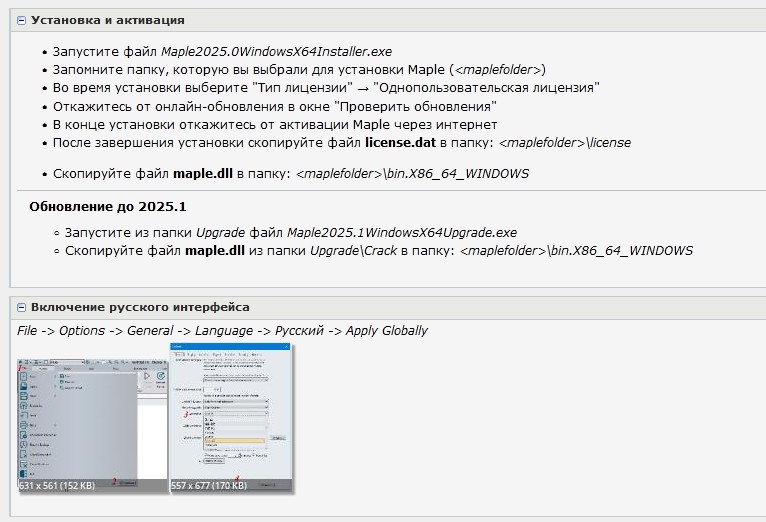Click the "Включение русского интерфейса" header title
Viewport: 766px width, 522px height.
(140, 307)
